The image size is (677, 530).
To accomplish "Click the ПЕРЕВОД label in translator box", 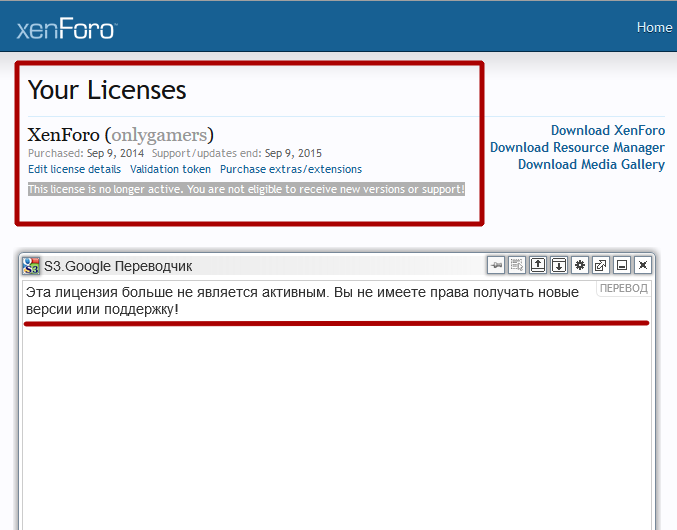I will [624, 289].
